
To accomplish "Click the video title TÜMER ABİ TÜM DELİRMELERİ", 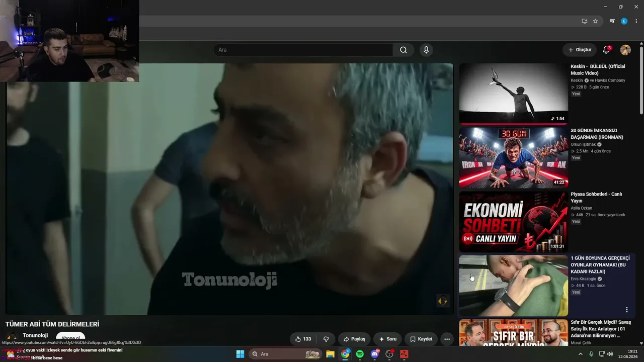I will pyautogui.click(x=52, y=324).
